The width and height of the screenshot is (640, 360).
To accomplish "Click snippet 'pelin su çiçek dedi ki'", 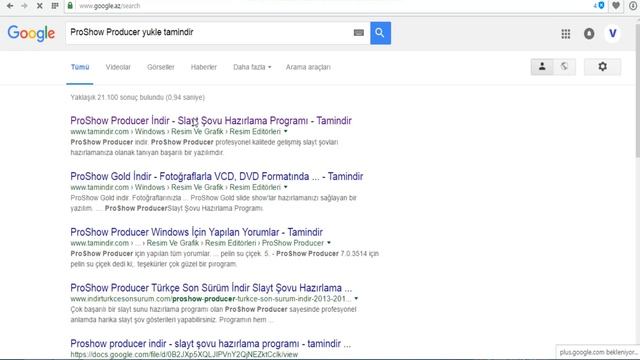I will click(102, 264).
